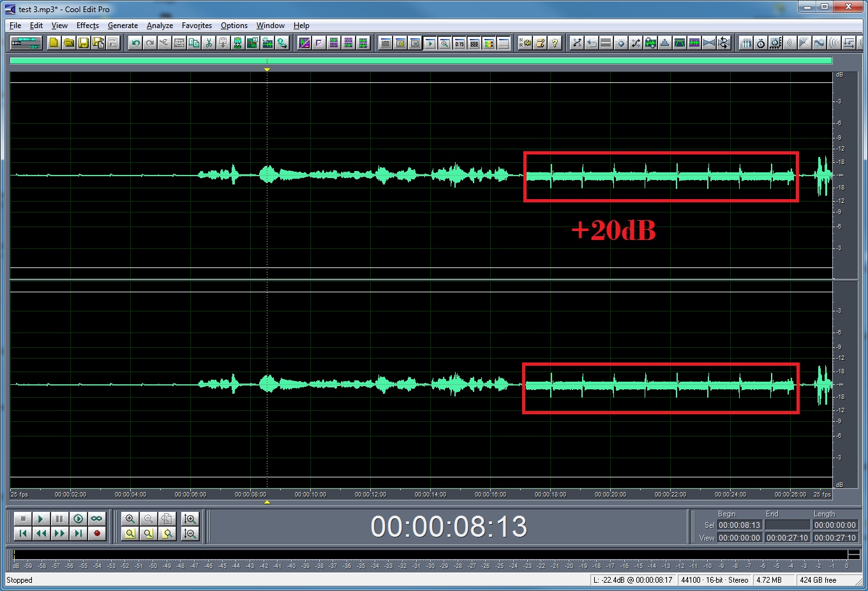868x591 pixels.
Task: Click the View End field 00:00:27:10
Action: pyautogui.click(x=788, y=538)
